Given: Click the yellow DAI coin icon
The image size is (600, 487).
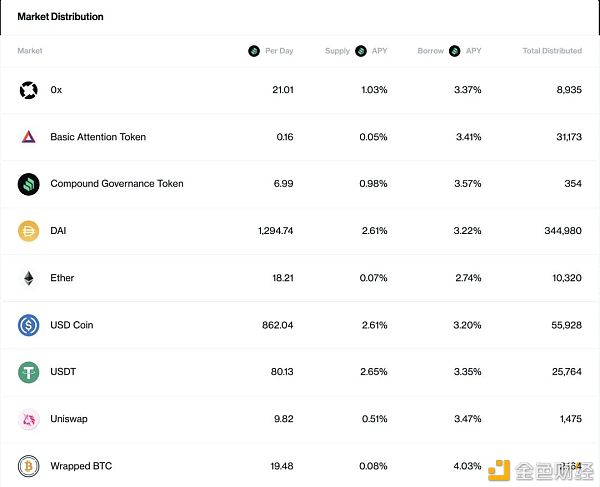Looking at the screenshot, I should click(x=29, y=231).
